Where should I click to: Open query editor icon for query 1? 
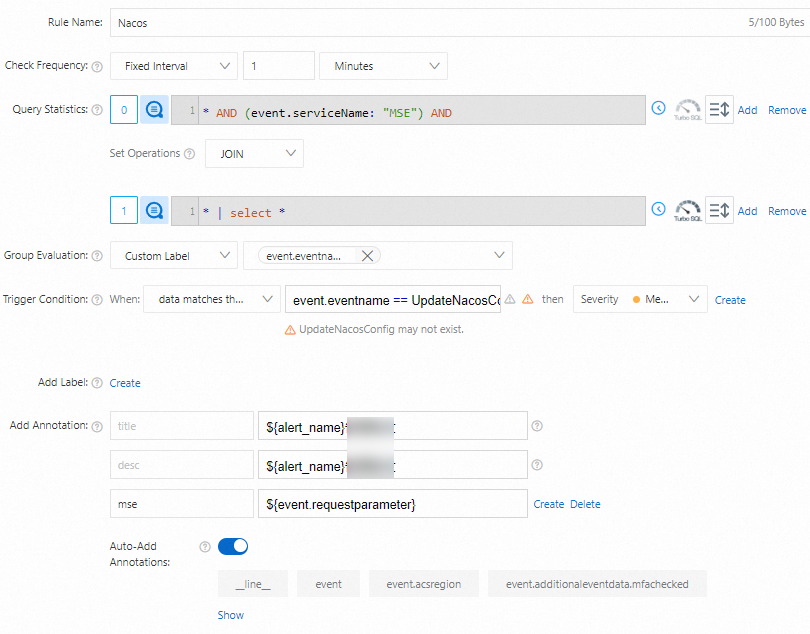click(154, 210)
